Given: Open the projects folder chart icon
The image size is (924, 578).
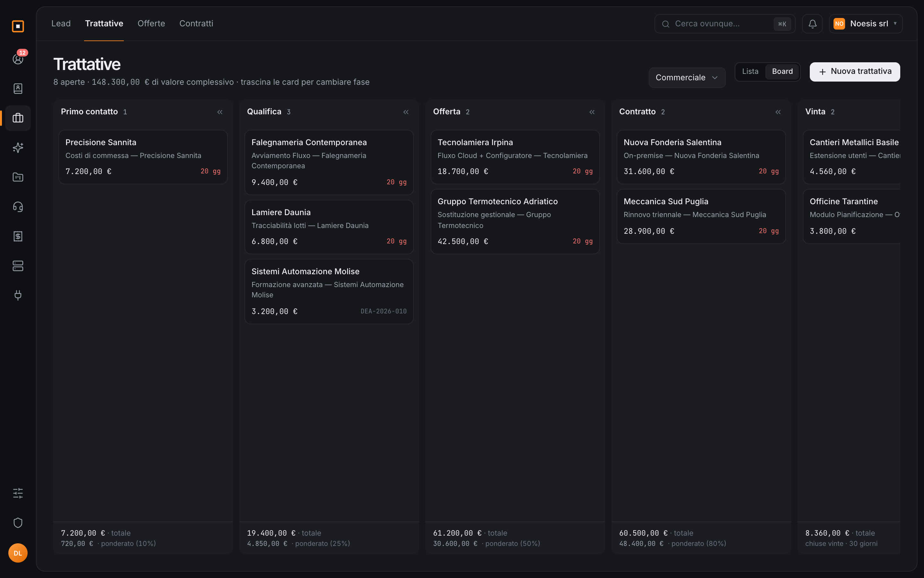Looking at the screenshot, I should click(x=18, y=177).
